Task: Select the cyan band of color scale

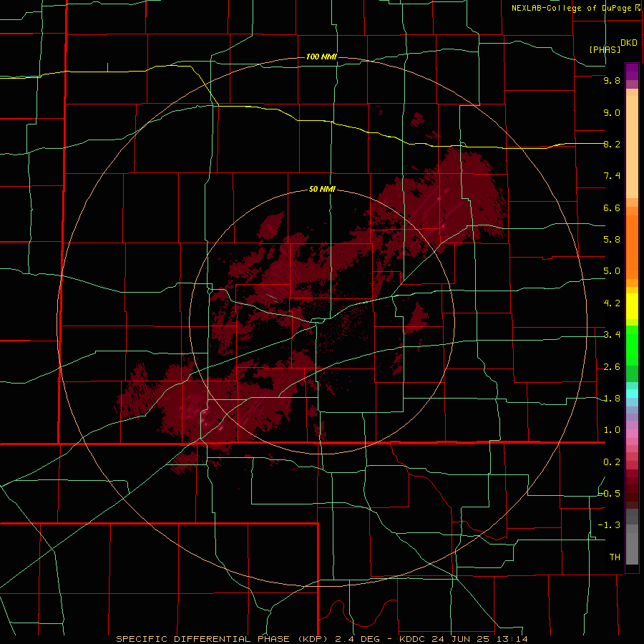Action: coord(632,394)
